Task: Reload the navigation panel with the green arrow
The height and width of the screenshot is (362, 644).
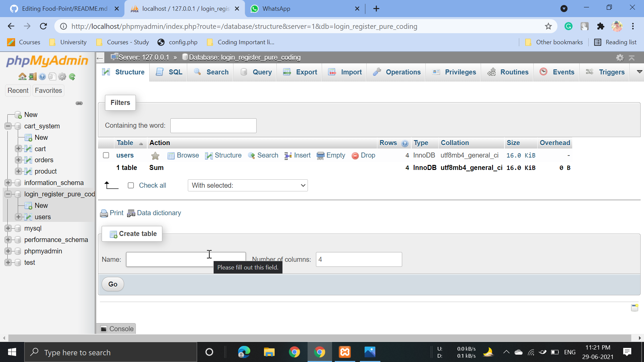Action: (72, 77)
